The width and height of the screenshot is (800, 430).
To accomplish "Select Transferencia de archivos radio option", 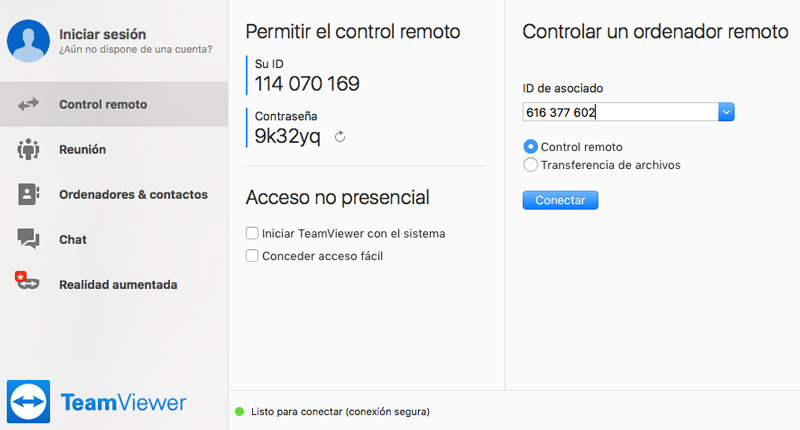I will [x=530, y=165].
